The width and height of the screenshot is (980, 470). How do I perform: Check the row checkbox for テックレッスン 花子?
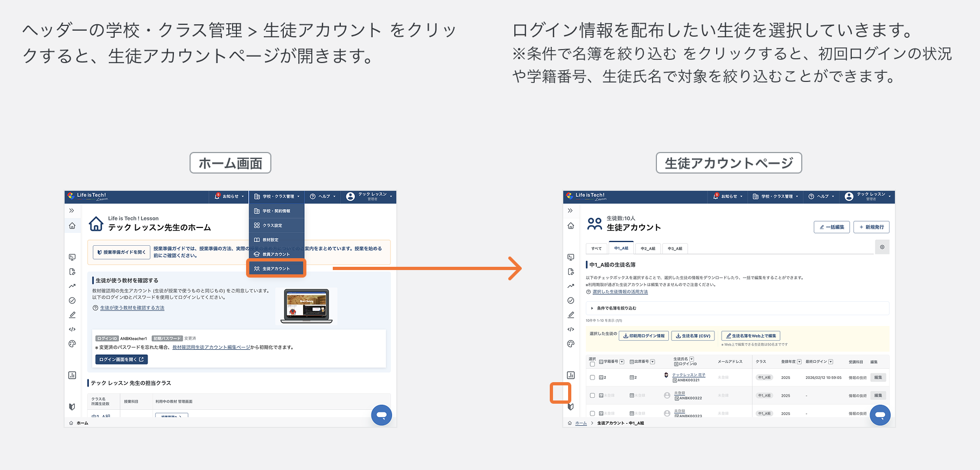point(592,378)
